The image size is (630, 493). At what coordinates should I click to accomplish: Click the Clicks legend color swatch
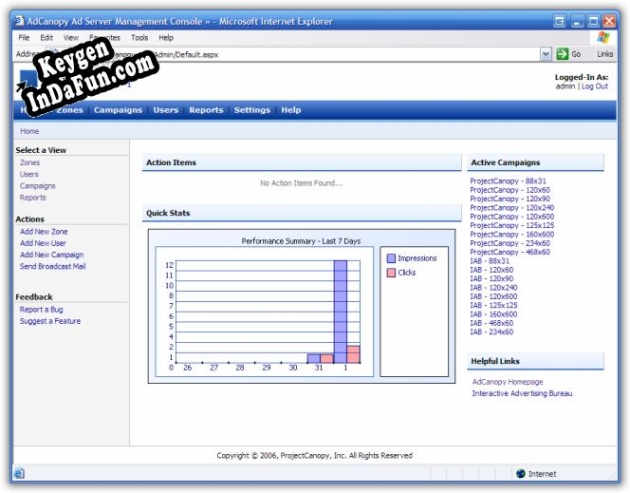point(391,273)
